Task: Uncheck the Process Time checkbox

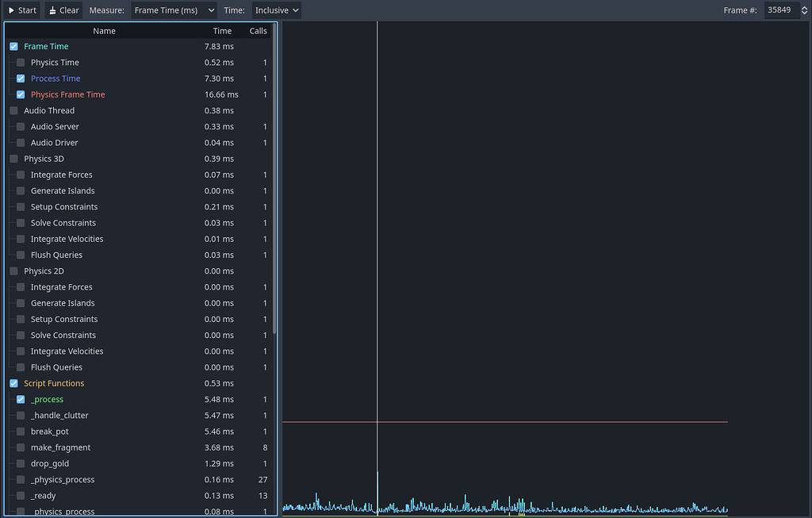Action: tap(21, 79)
